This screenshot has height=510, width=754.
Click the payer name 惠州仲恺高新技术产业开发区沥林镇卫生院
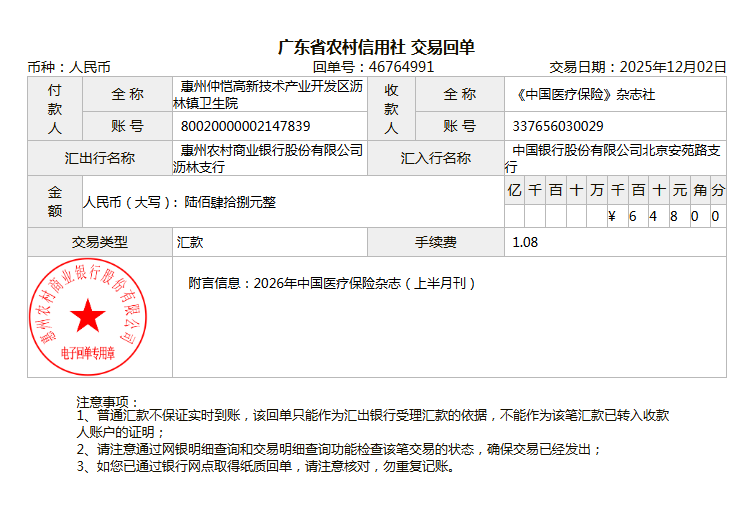click(x=268, y=94)
